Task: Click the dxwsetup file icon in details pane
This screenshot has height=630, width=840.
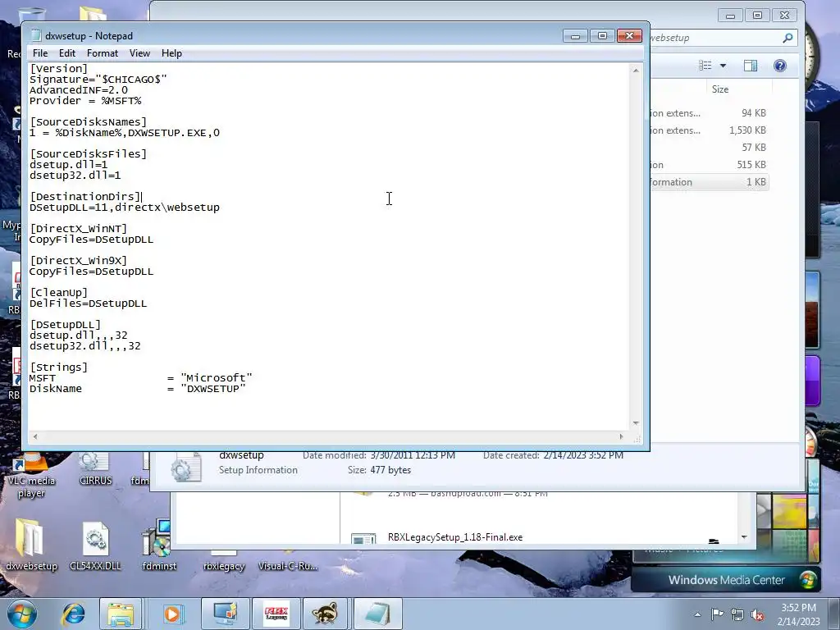Action: pyautogui.click(x=185, y=467)
